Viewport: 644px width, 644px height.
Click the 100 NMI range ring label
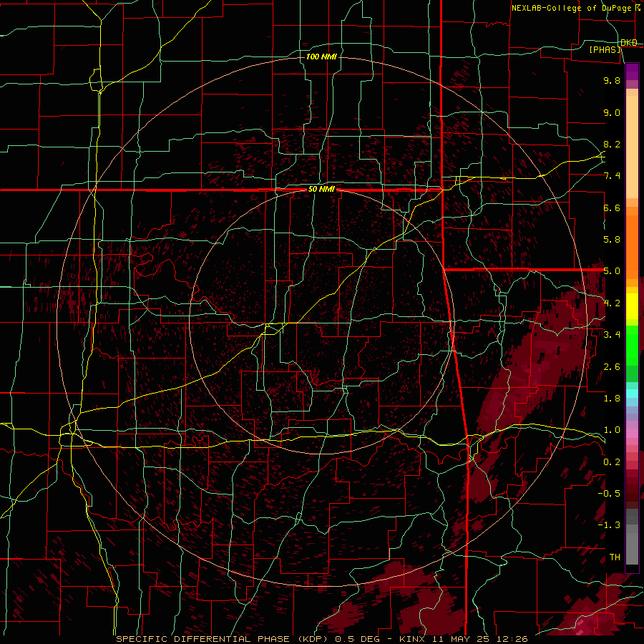coord(321,57)
